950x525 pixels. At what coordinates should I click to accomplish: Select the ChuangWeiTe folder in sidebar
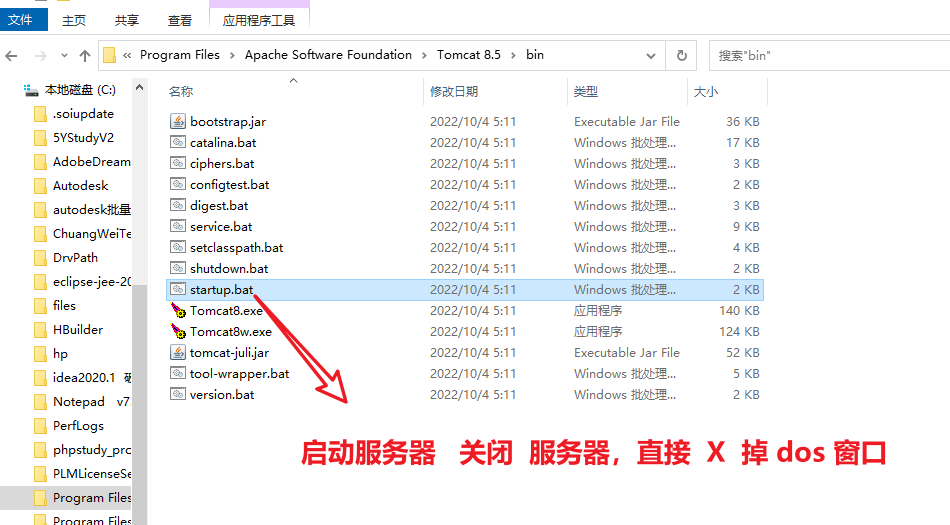pyautogui.click(x=91, y=234)
